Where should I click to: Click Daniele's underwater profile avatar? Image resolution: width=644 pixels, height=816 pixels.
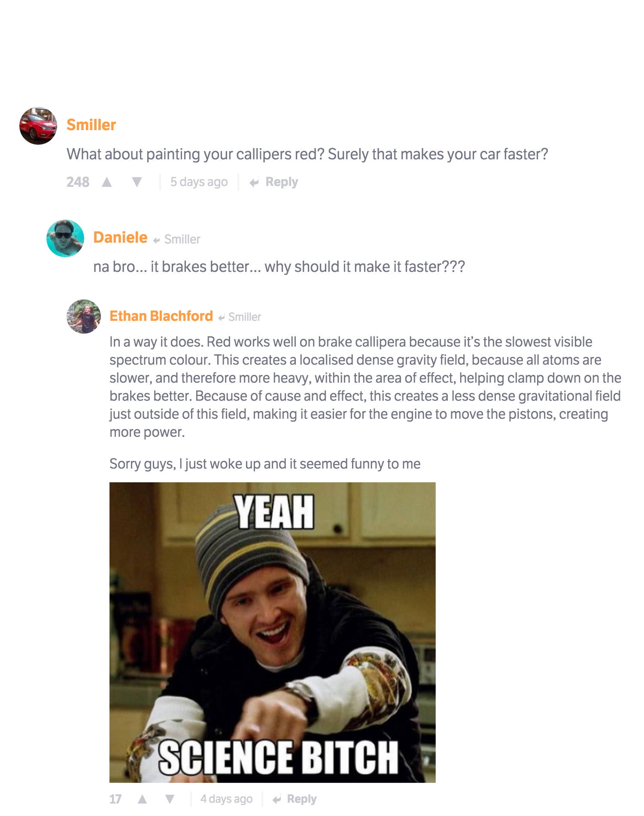click(65, 238)
